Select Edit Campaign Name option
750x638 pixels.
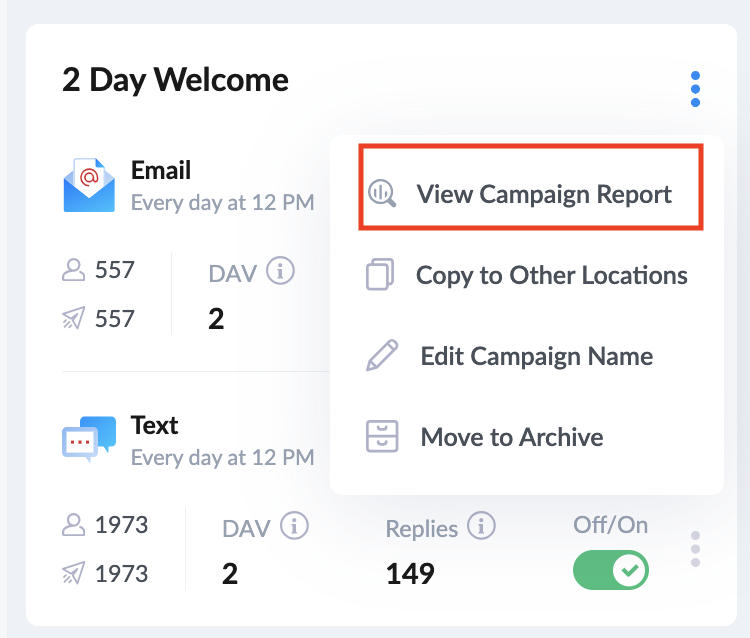(x=536, y=356)
